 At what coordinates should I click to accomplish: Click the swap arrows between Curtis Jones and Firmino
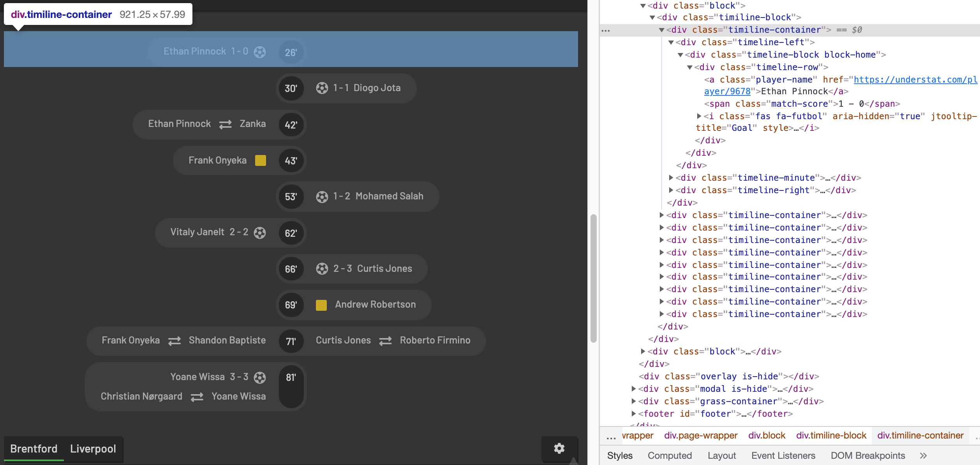pos(385,341)
